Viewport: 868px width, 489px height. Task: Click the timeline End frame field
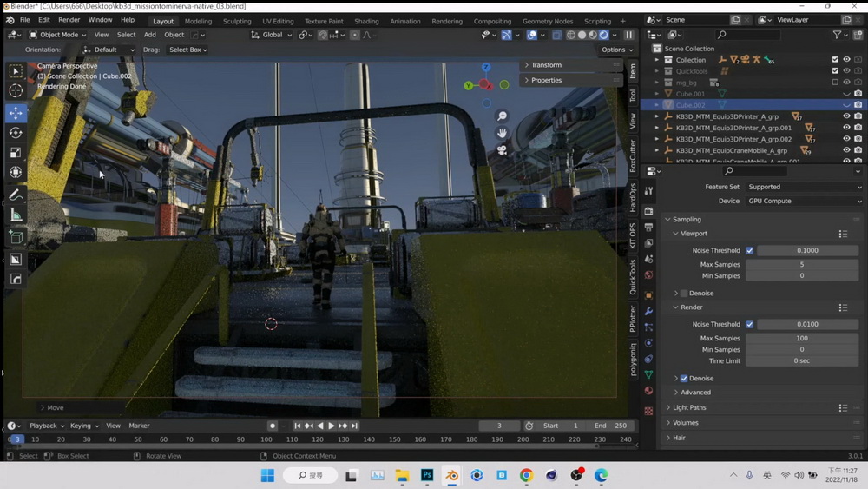pos(610,426)
